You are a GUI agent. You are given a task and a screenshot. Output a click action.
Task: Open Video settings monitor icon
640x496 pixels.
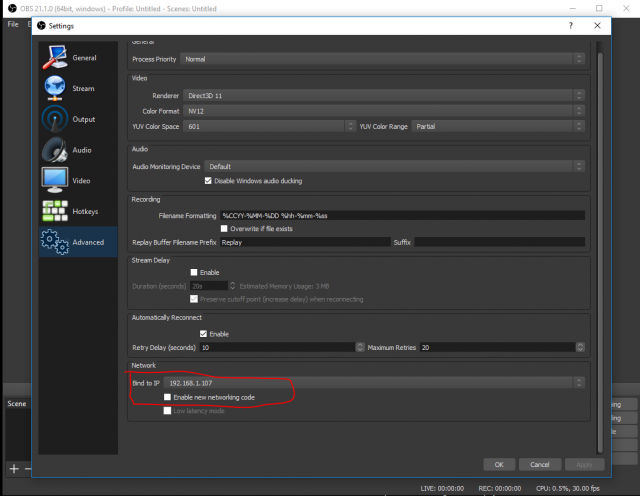(55, 181)
